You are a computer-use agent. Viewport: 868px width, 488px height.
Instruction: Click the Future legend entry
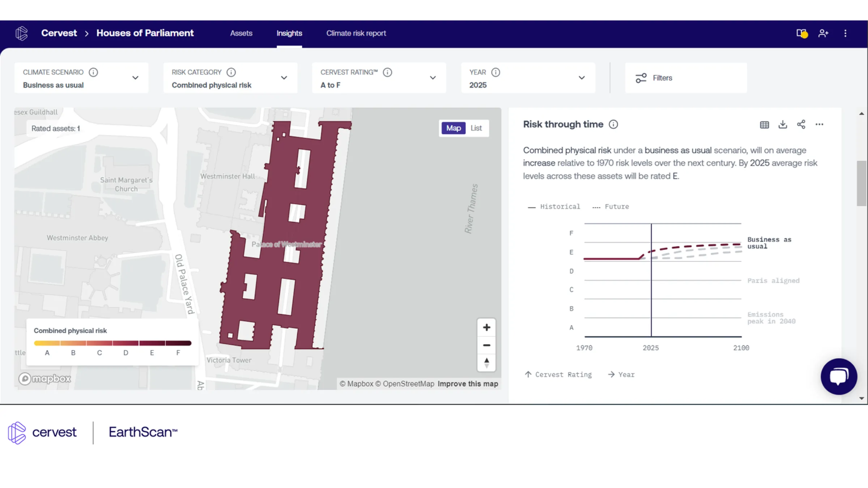[610, 207]
